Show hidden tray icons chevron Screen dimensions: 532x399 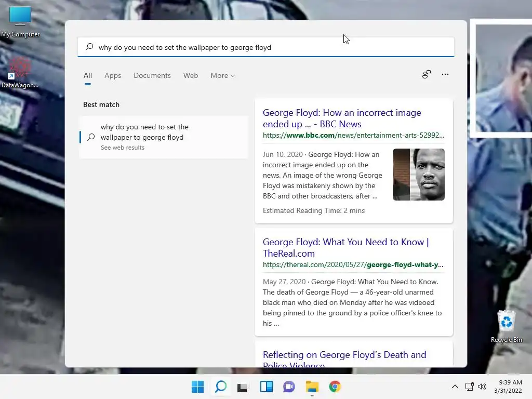pos(455,387)
